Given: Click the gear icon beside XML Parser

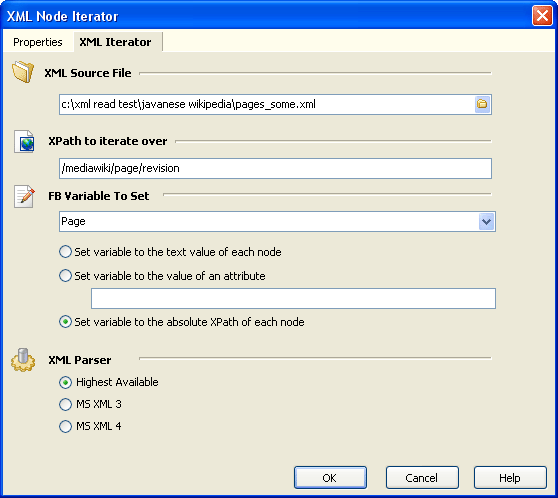Looking at the screenshot, I should pyautogui.click(x=23, y=360).
